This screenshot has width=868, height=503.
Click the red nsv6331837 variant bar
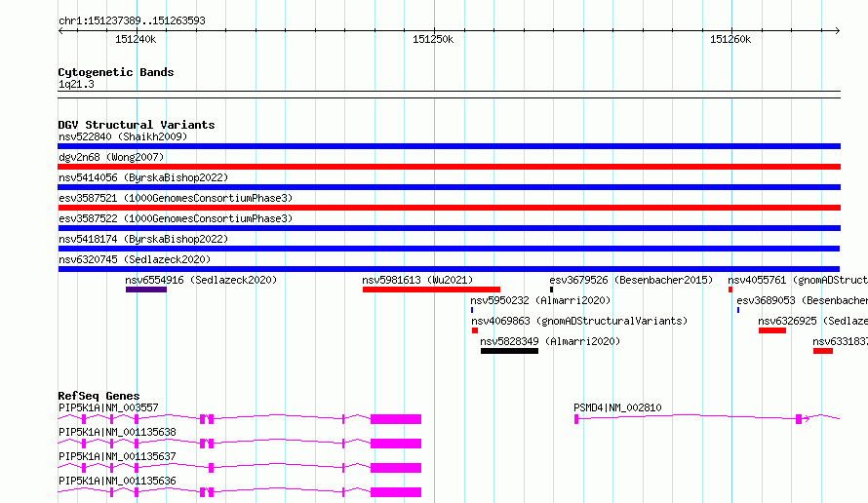(x=822, y=351)
